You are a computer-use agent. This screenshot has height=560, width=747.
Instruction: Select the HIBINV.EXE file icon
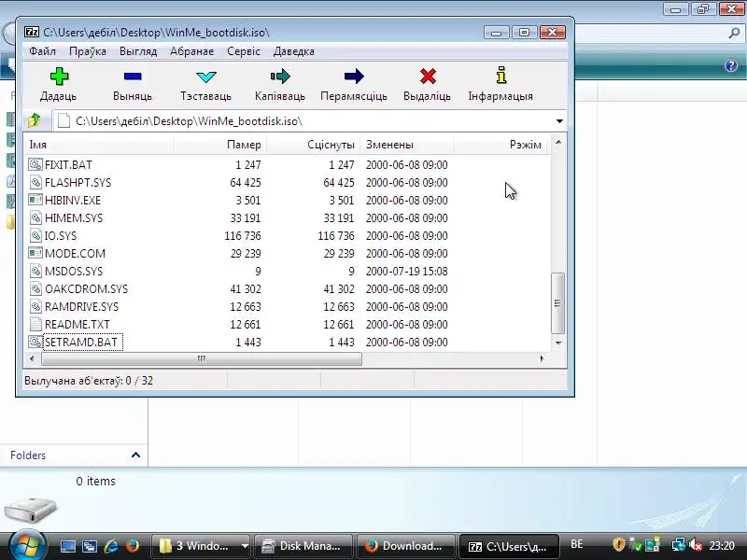pyautogui.click(x=35, y=200)
